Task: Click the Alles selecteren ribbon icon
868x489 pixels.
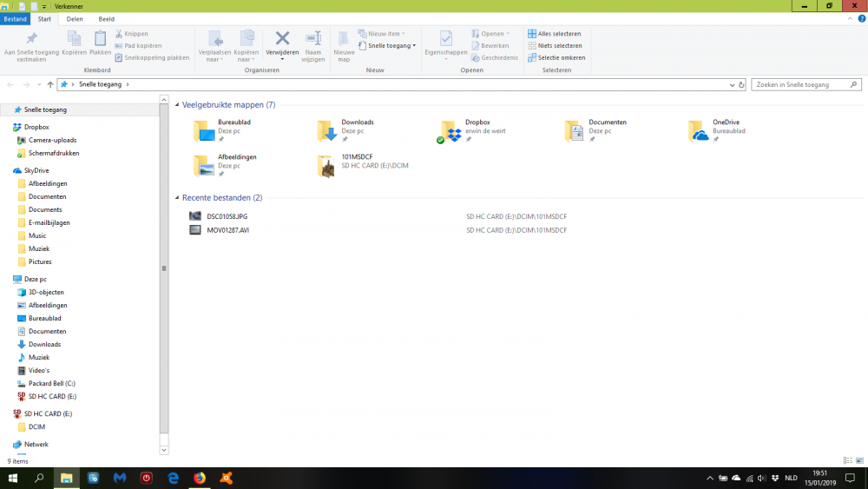Action: [532, 34]
